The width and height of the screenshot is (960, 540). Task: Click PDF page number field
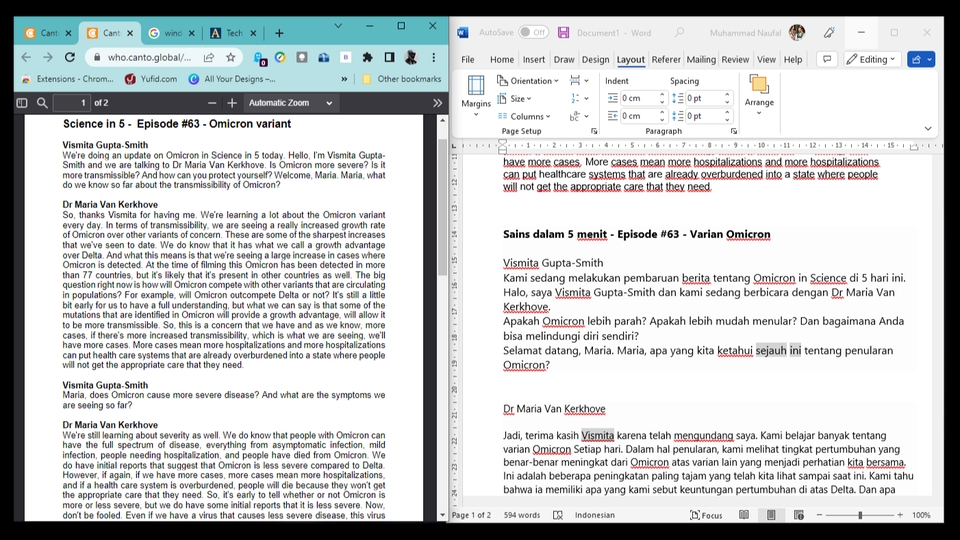click(x=72, y=103)
